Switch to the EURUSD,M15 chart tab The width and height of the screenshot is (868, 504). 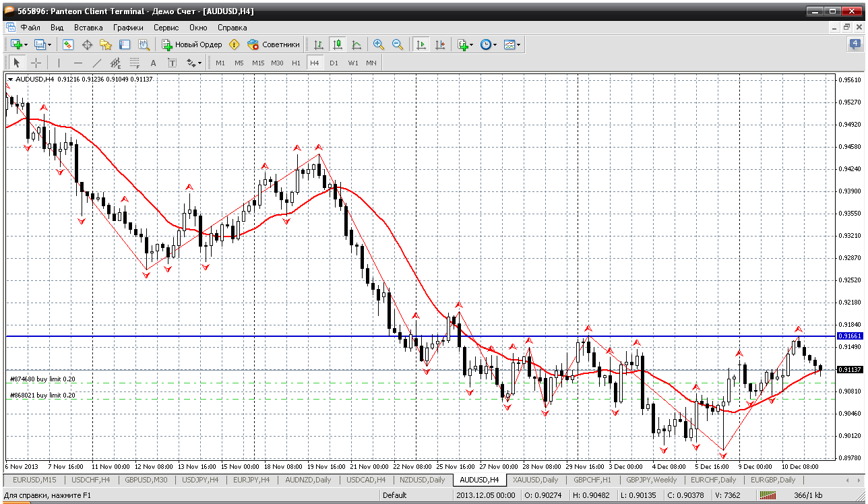click(x=35, y=480)
